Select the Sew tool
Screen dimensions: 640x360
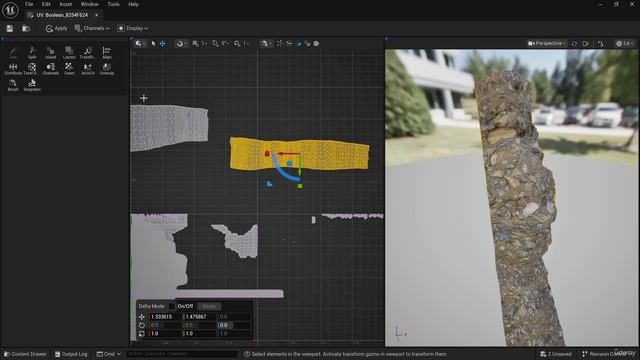[13, 53]
